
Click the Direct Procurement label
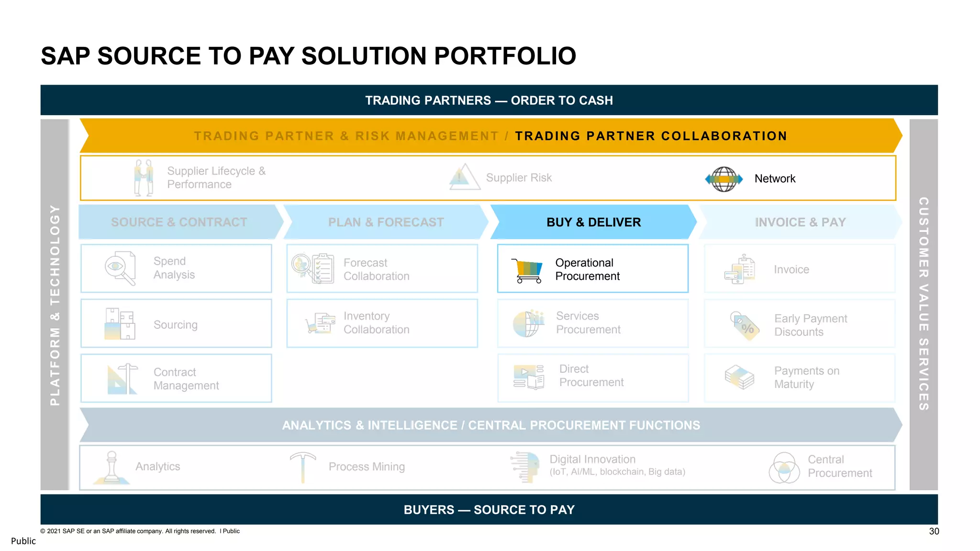coord(591,375)
